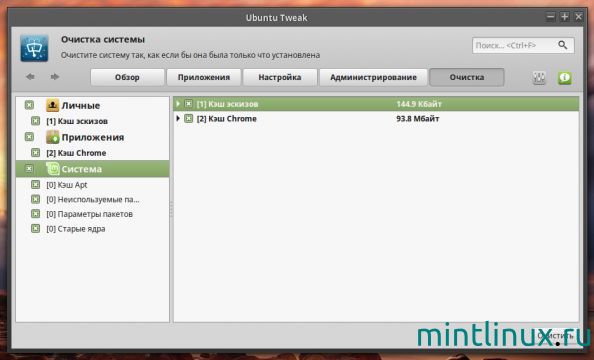Image resolution: width=594 pixels, height=360 pixels.
Task: Click the 144.9 Кбайт size value
Action: point(419,104)
